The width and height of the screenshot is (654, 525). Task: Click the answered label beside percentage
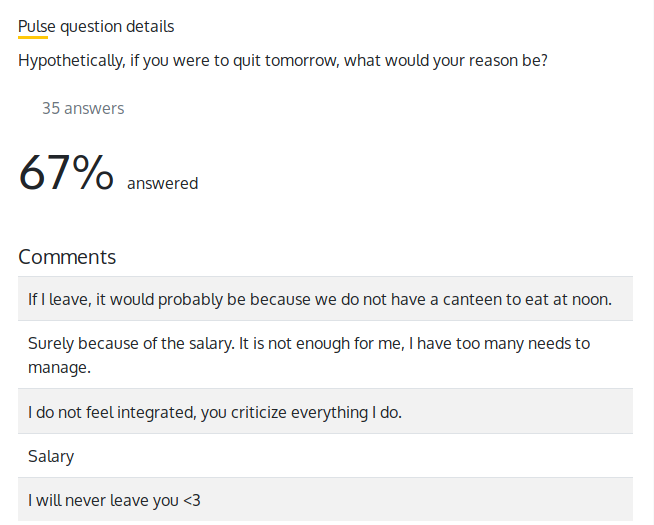point(162,183)
